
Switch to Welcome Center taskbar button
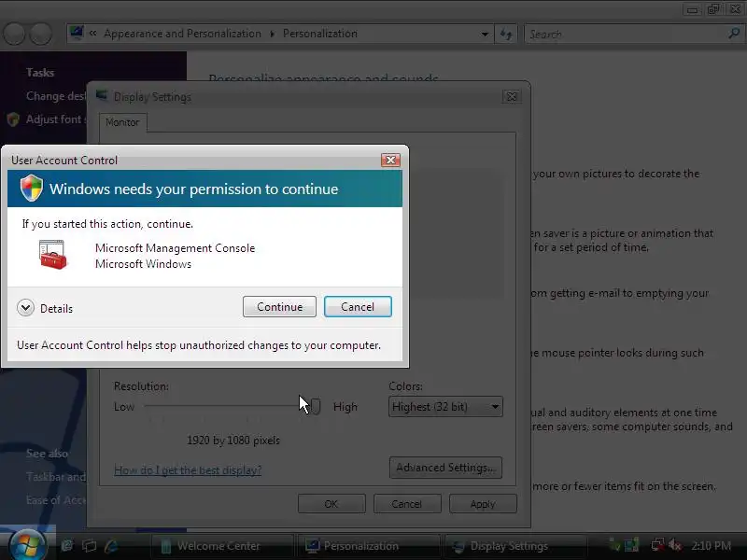(x=221, y=546)
